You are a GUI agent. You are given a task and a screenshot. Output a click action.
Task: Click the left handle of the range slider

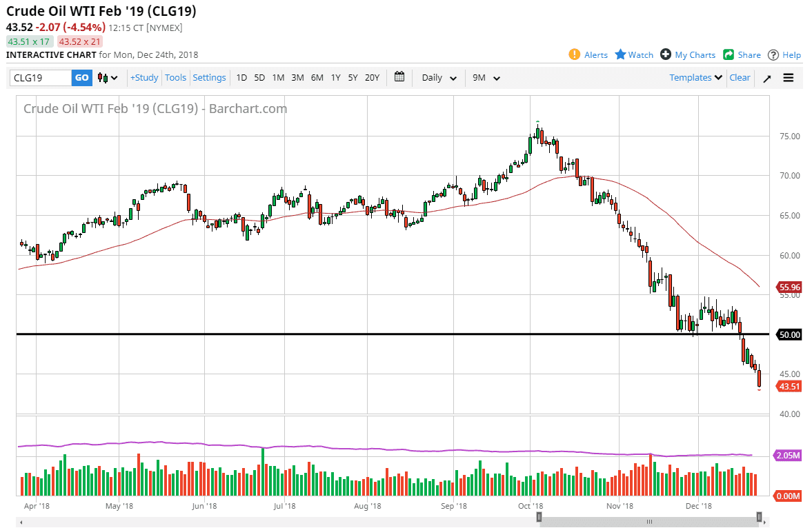pos(539,516)
